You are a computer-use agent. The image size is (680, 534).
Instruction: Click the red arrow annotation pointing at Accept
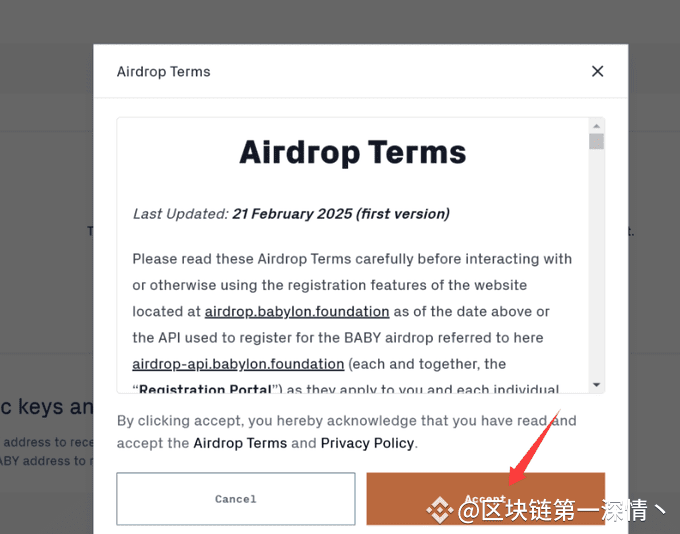[534, 447]
